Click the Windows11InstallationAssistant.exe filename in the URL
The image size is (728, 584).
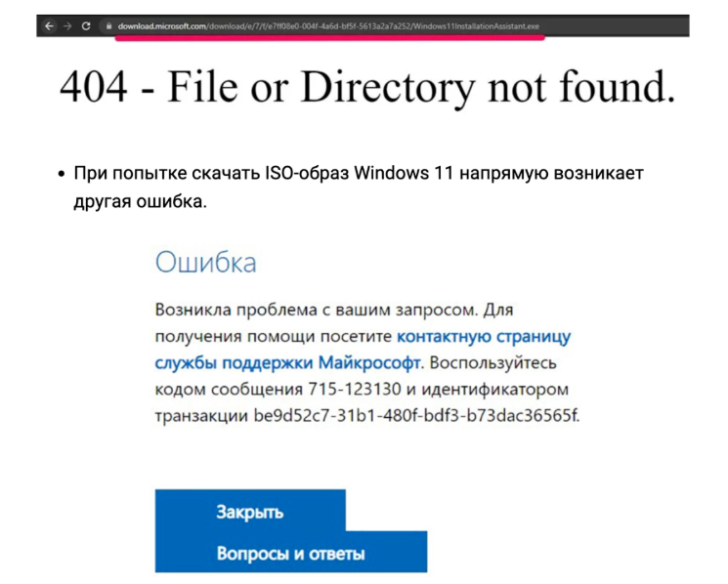click(x=492, y=26)
